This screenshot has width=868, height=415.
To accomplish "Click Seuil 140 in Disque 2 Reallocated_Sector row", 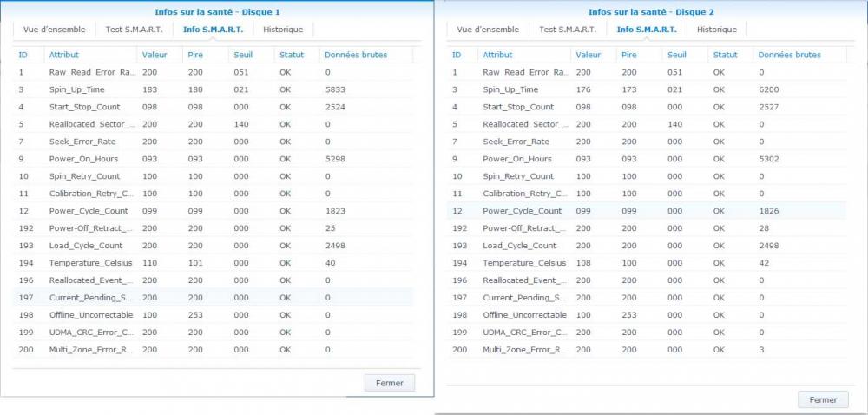I will point(675,124).
